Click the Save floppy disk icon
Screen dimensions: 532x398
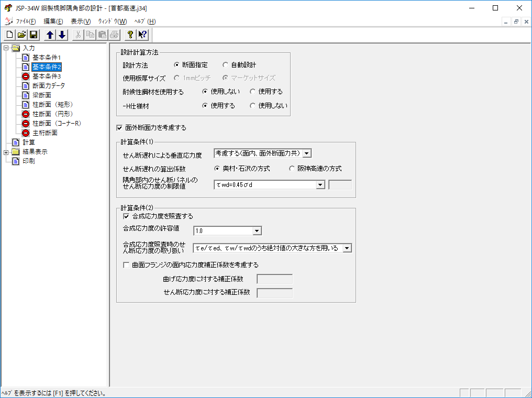(33, 35)
